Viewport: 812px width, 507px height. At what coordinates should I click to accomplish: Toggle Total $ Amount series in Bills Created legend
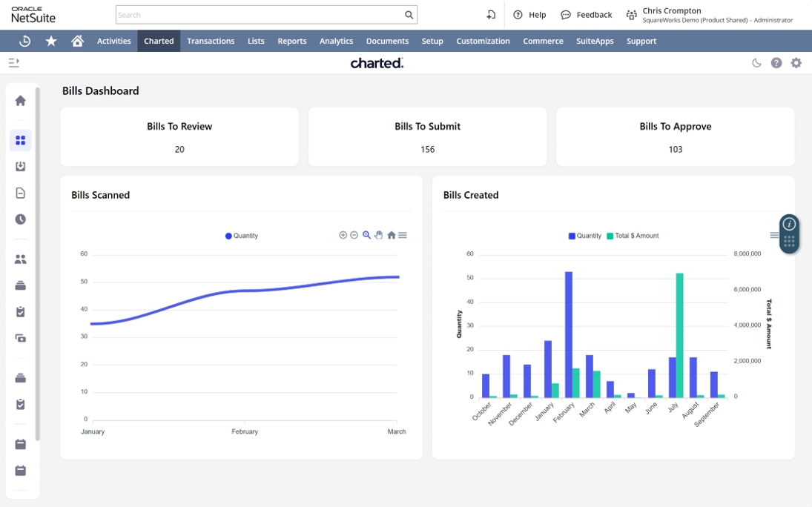pos(633,236)
